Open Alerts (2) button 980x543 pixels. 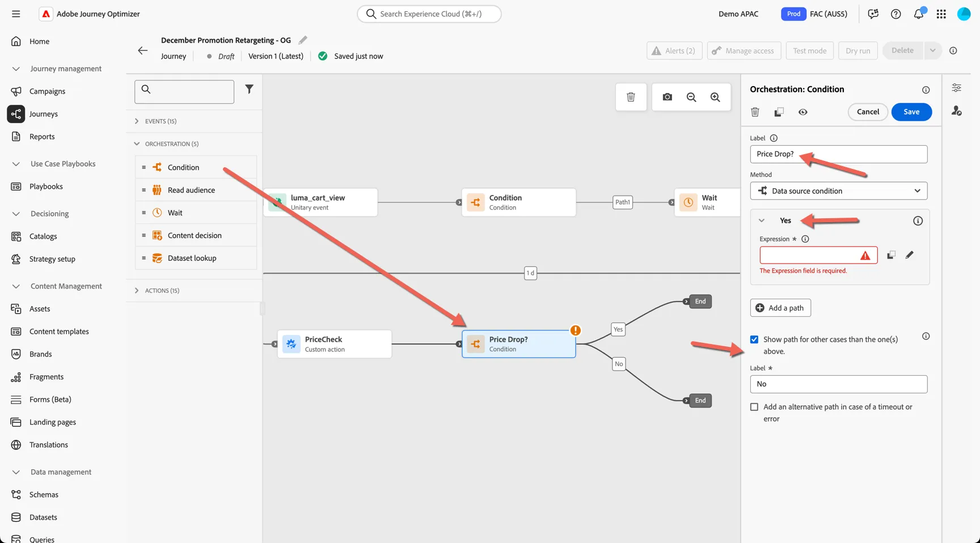tap(674, 50)
